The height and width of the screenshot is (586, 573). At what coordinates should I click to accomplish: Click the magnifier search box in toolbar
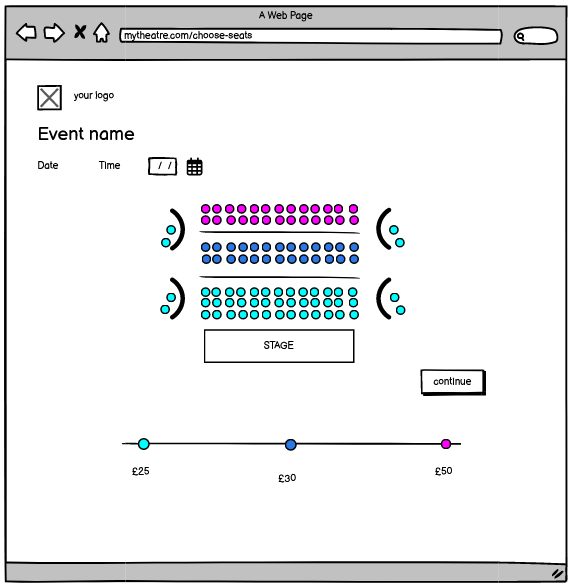click(x=536, y=36)
